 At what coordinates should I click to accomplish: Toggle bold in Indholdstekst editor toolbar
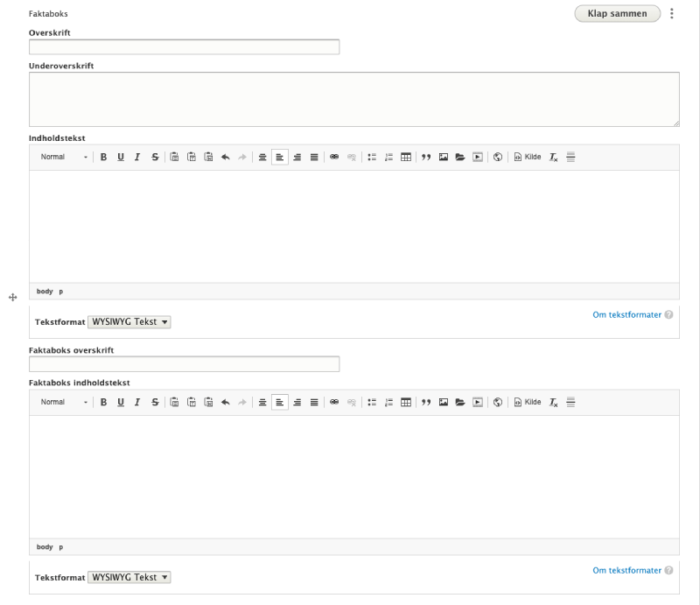tap(103, 158)
